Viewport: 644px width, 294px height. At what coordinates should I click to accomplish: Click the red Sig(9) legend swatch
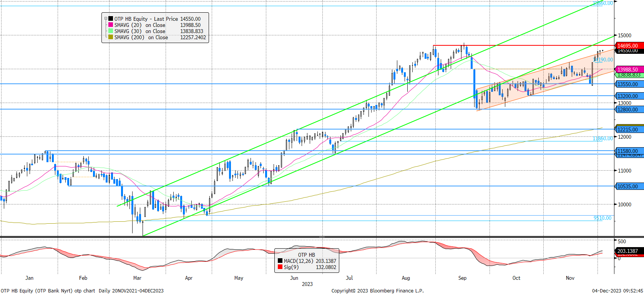coord(280,267)
